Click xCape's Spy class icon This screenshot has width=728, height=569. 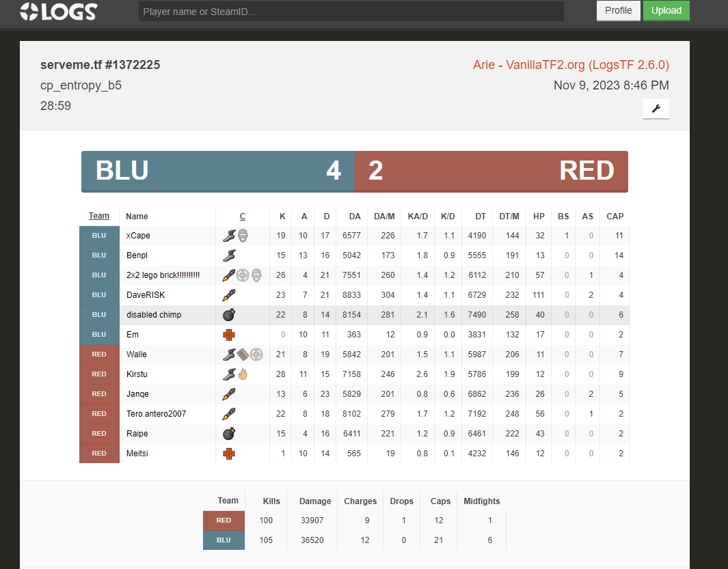pyautogui.click(x=243, y=236)
